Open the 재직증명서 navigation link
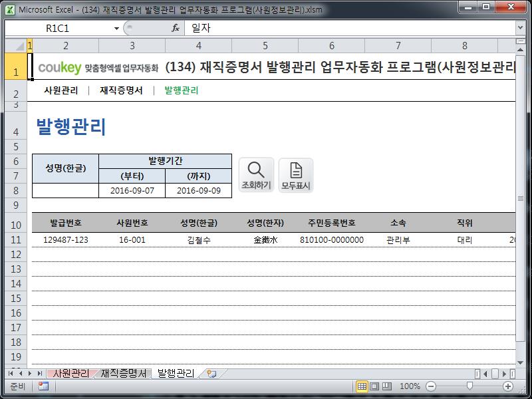The width and height of the screenshot is (532, 399). [x=121, y=90]
